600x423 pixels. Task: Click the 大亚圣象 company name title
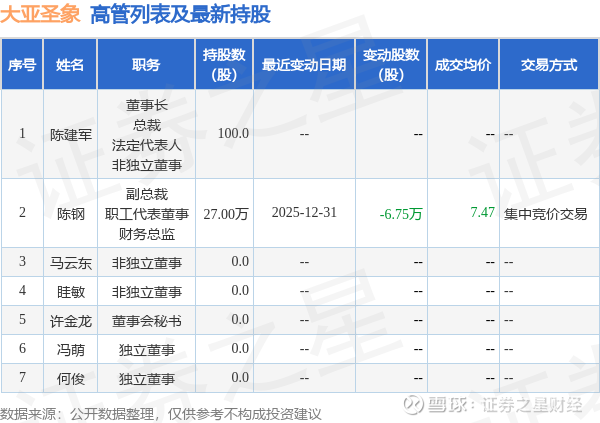40,14
